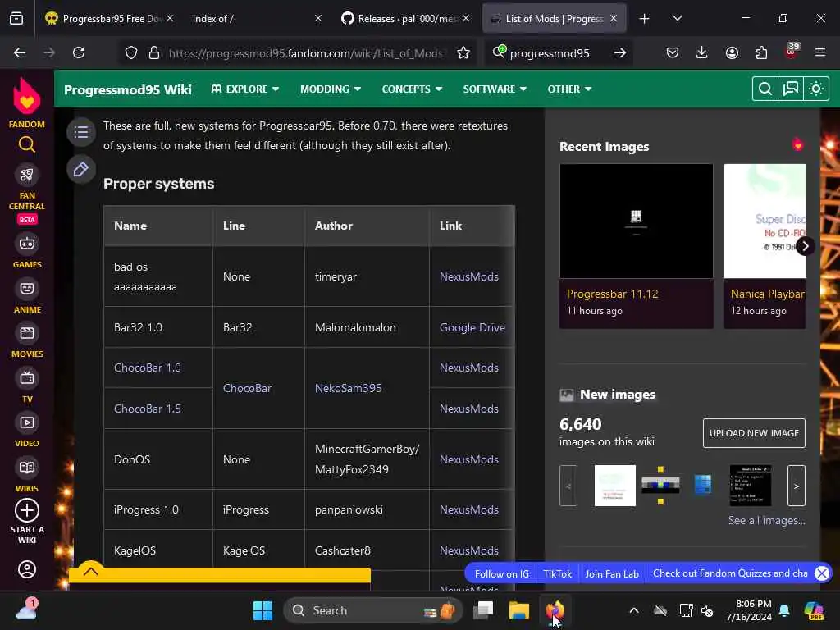This screenshot has height=630, width=840.
Task: Open the list all tabs chevron
Action: click(677, 18)
